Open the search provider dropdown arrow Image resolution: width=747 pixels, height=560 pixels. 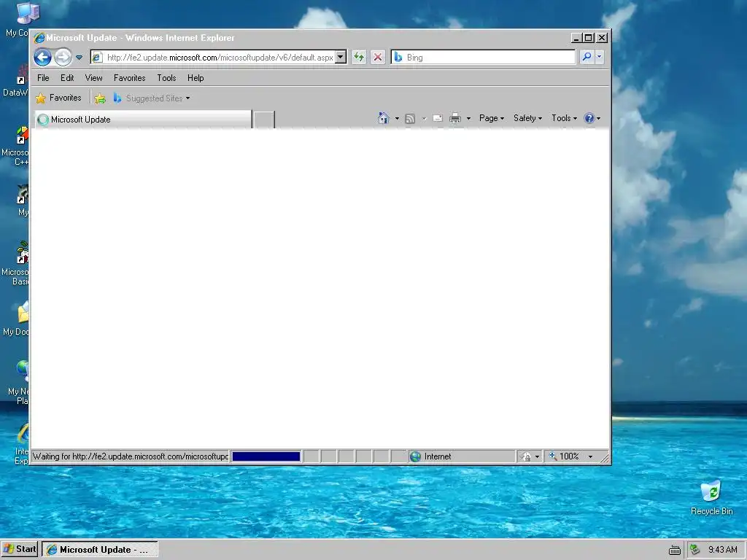[x=600, y=57]
